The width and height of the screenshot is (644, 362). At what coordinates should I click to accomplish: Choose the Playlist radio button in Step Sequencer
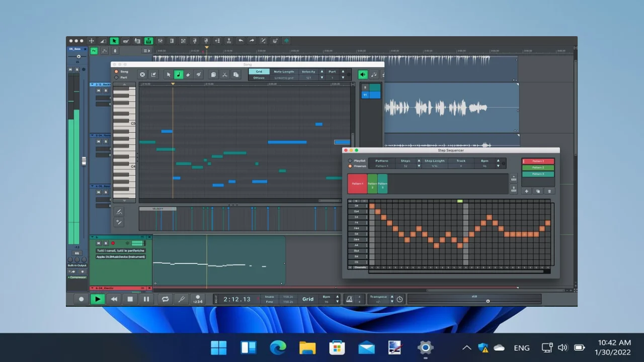pyautogui.click(x=350, y=161)
